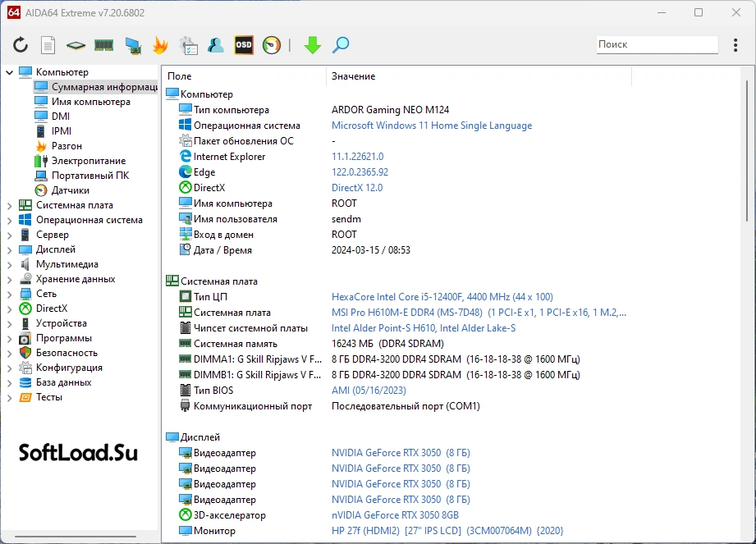
Task: Open the IPMI tree item
Action: coord(53,131)
